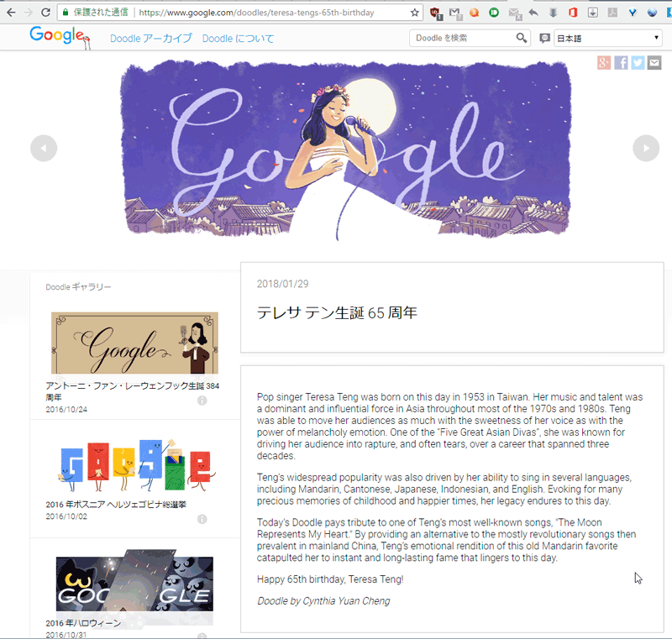Open the 2016 Bosnia election doodle thumbnail
The height and width of the screenshot is (639, 672).
(136, 465)
